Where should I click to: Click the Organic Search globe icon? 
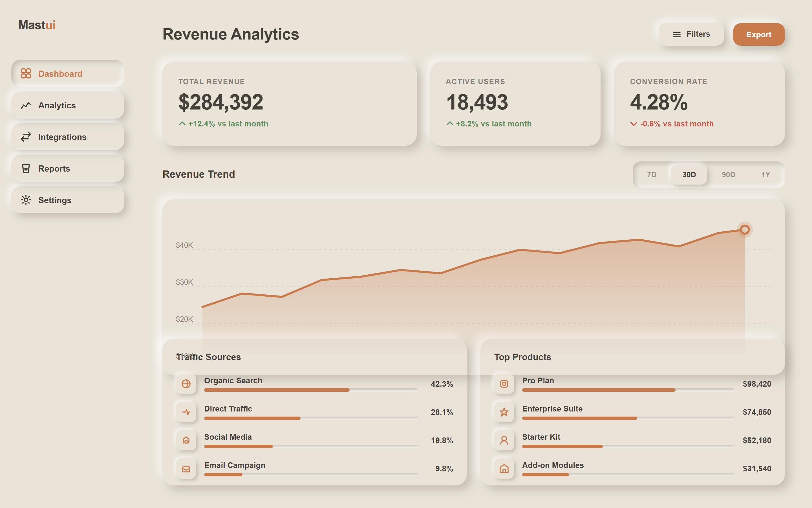pyautogui.click(x=186, y=384)
